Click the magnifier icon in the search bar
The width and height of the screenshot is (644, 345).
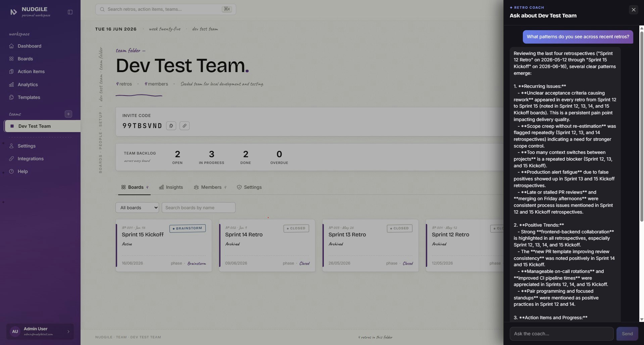click(x=102, y=9)
